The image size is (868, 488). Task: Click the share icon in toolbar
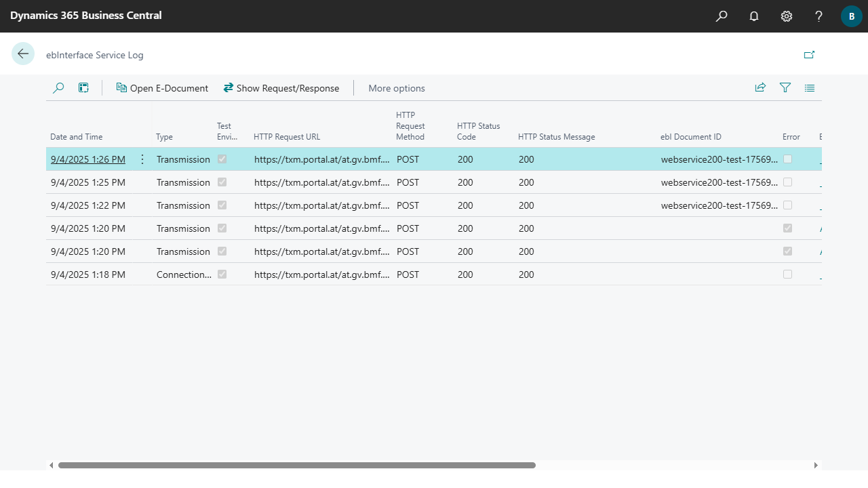click(760, 88)
